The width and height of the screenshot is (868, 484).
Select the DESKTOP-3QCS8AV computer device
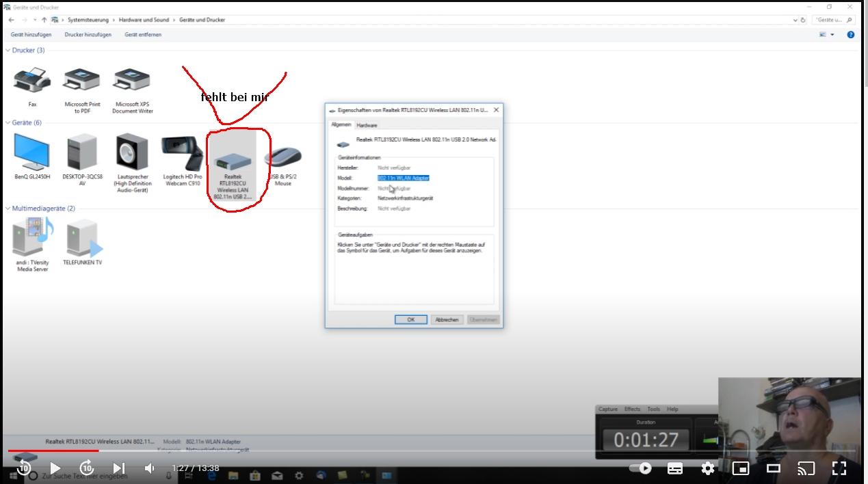pyautogui.click(x=82, y=161)
